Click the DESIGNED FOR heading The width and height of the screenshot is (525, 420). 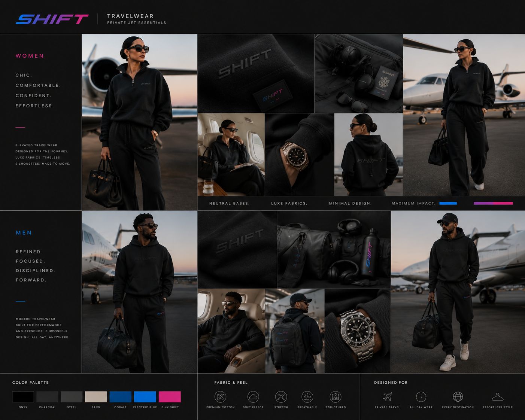[x=391, y=383]
